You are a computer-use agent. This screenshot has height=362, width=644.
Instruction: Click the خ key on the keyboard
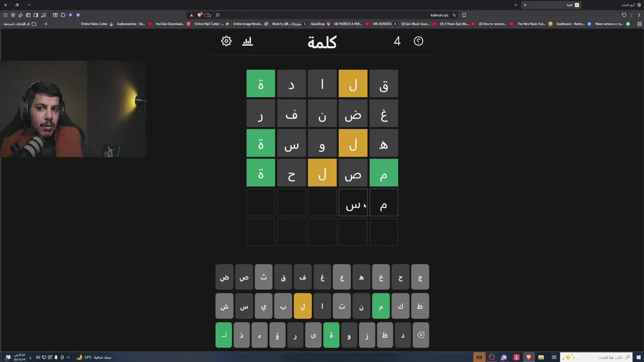coord(381,278)
